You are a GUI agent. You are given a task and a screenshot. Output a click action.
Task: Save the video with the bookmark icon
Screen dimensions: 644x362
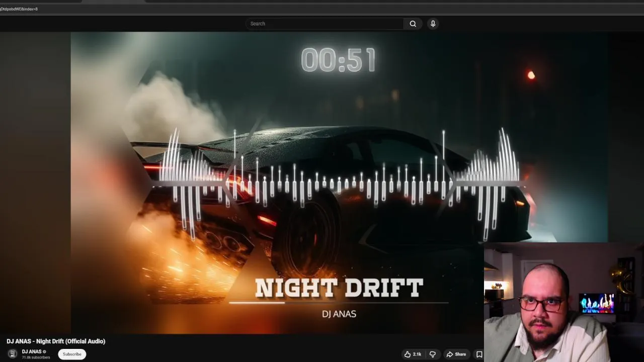pyautogui.click(x=479, y=354)
